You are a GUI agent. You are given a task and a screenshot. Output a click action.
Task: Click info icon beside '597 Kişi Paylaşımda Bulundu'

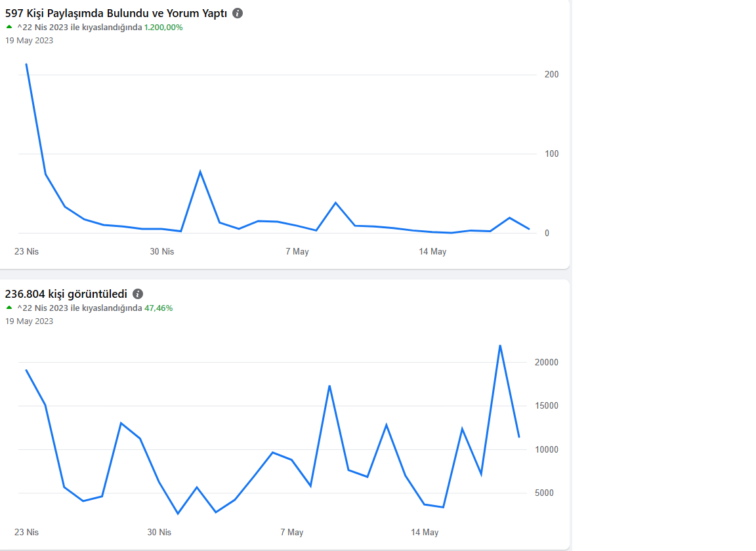238,14
